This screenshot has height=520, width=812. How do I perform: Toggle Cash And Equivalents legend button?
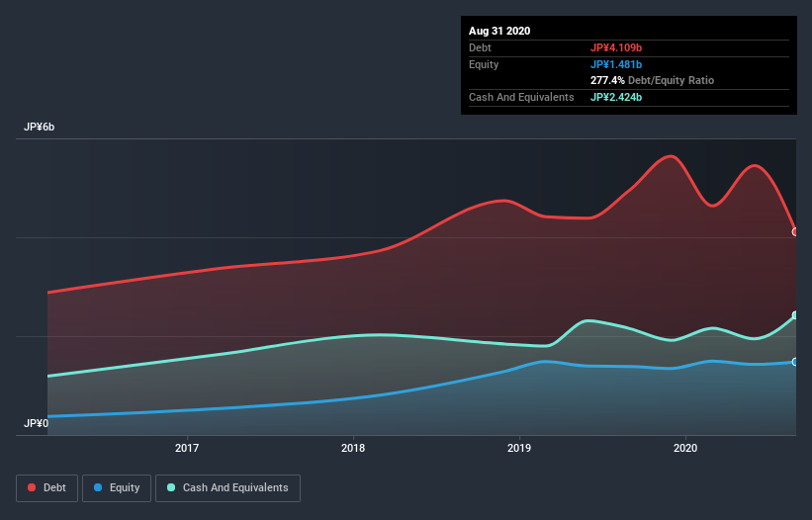click(x=227, y=488)
